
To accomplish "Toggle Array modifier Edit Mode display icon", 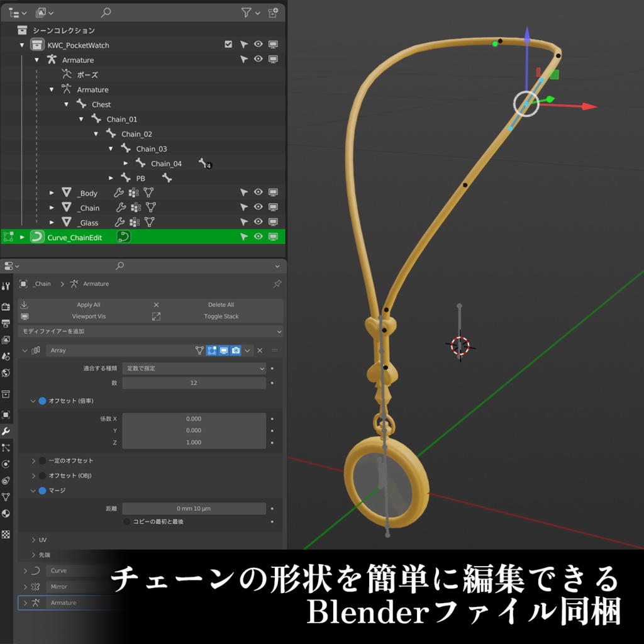I will (x=212, y=350).
